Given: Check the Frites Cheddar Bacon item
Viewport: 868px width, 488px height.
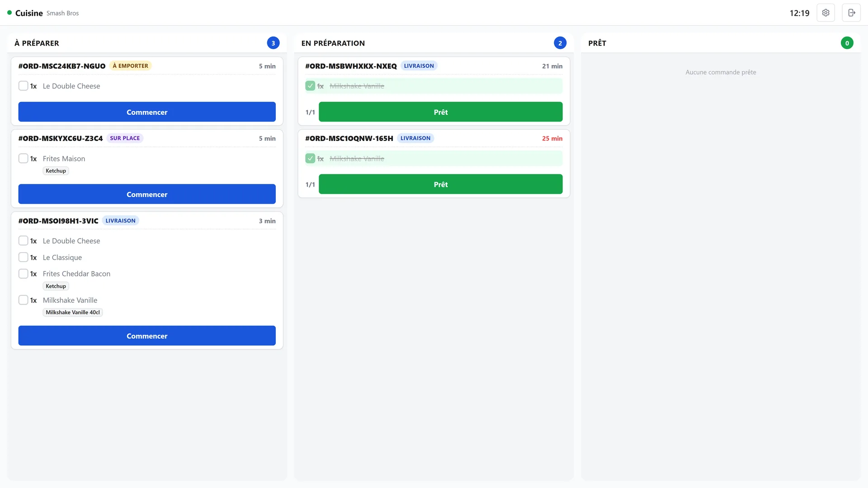Looking at the screenshot, I should point(24,273).
